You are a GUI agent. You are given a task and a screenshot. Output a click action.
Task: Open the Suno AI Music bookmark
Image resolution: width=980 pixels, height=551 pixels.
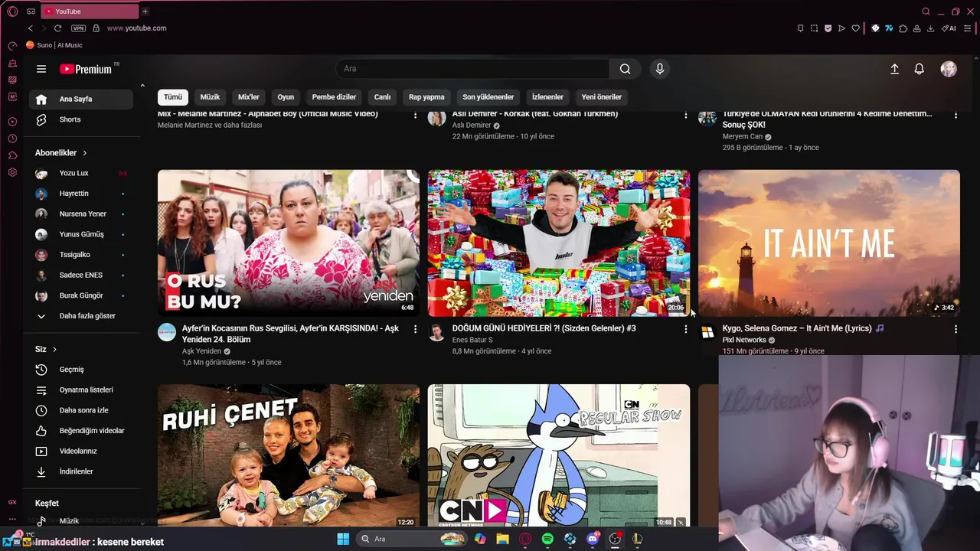pos(54,45)
